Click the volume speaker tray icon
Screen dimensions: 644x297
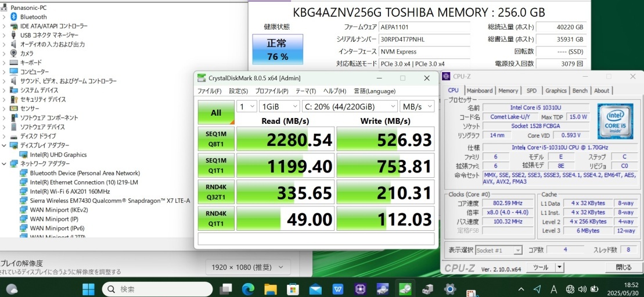click(582, 289)
